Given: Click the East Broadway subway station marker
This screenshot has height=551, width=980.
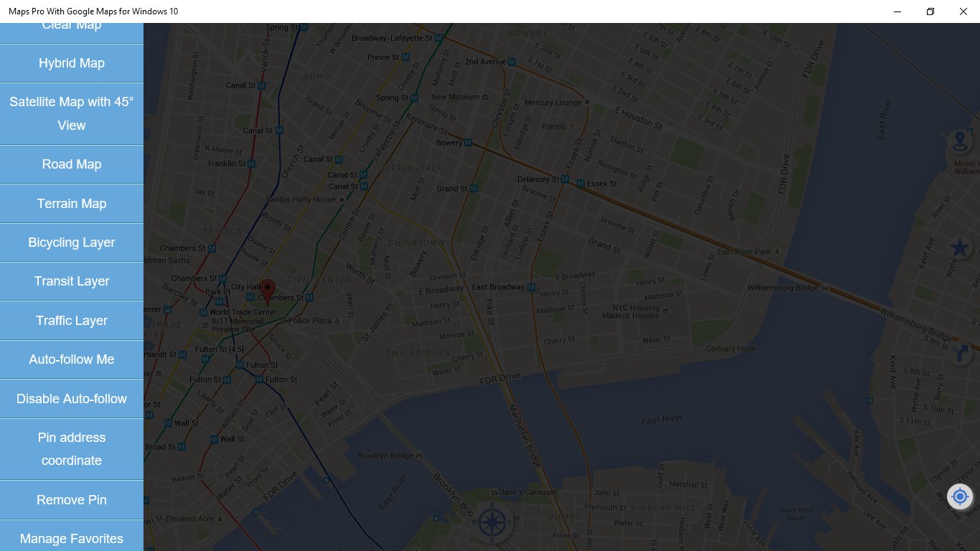Looking at the screenshot, I should coord(532,288).
